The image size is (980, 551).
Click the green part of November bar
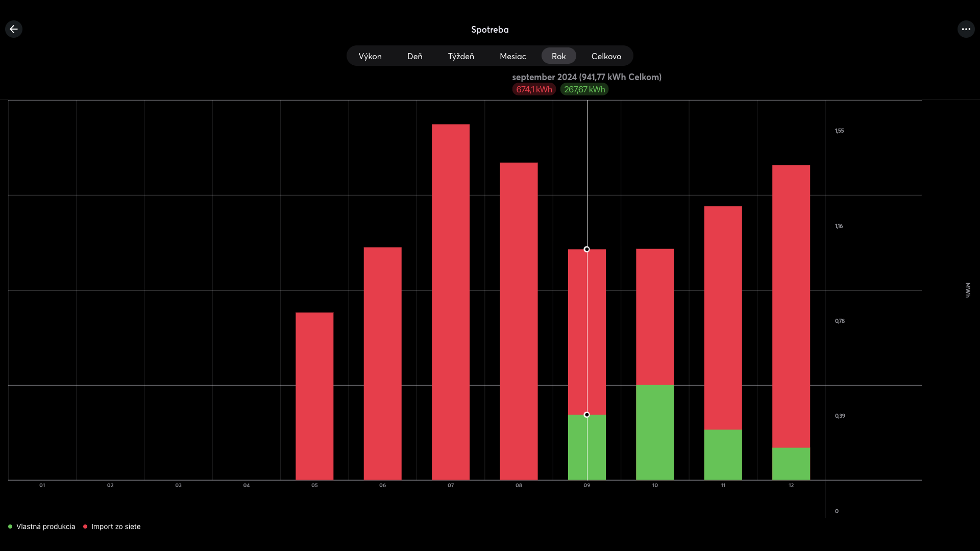coord(723,455)
